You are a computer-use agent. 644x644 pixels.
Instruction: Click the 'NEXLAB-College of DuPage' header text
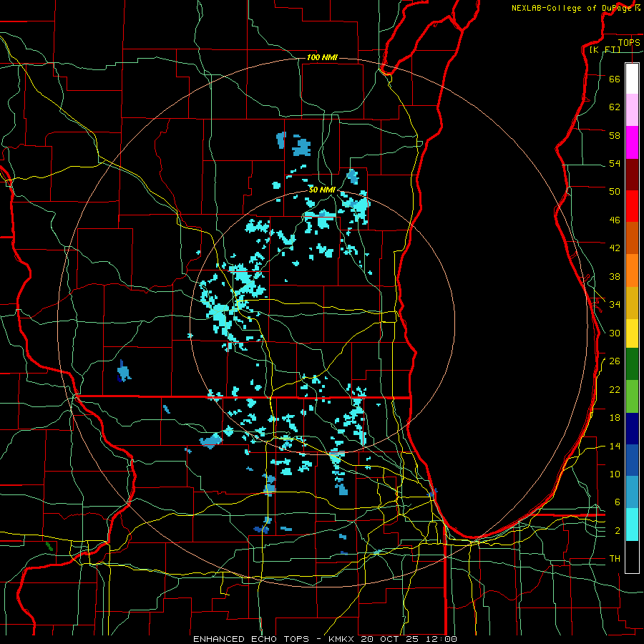pos(572,8)
